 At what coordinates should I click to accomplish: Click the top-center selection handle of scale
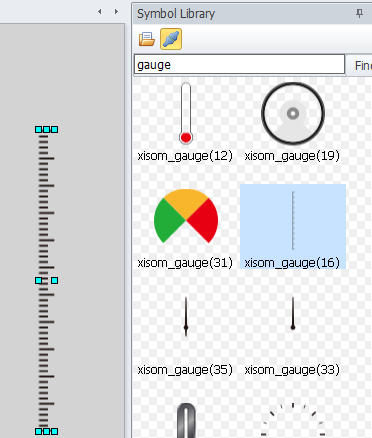[47, 129]
